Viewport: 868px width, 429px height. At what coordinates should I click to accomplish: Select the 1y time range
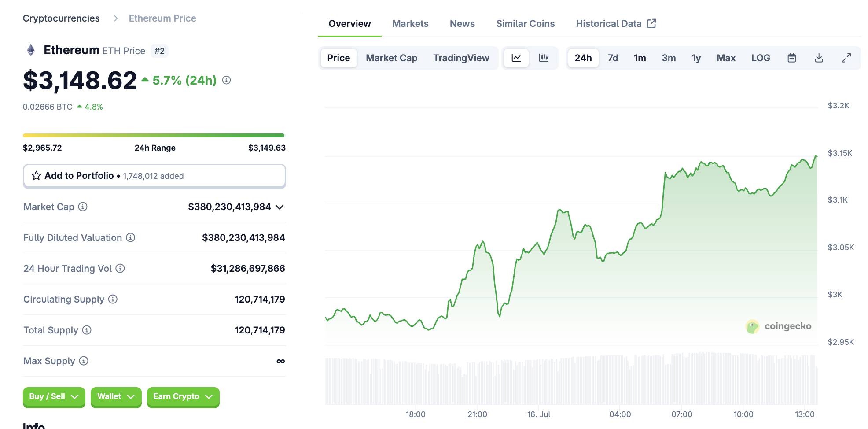tap(696, 58)
